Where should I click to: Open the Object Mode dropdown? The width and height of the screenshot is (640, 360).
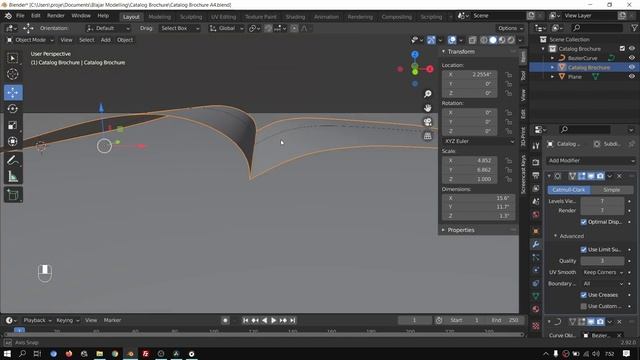30,40
